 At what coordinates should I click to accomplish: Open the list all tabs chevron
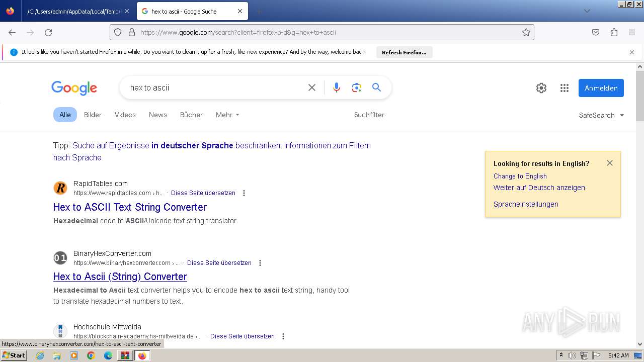[x=587, y=11]
